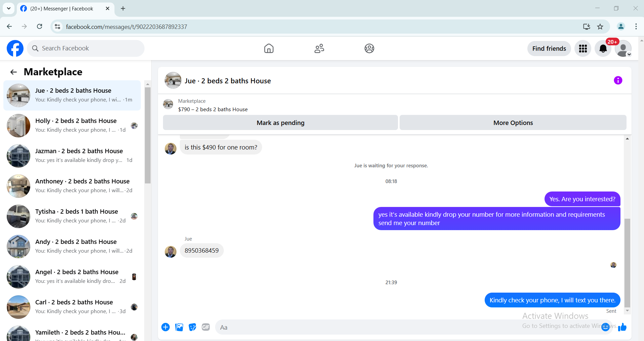Open the Chrome three-dot menu
The width and height of the screenshot is (644, 341).
pos(636,27)
